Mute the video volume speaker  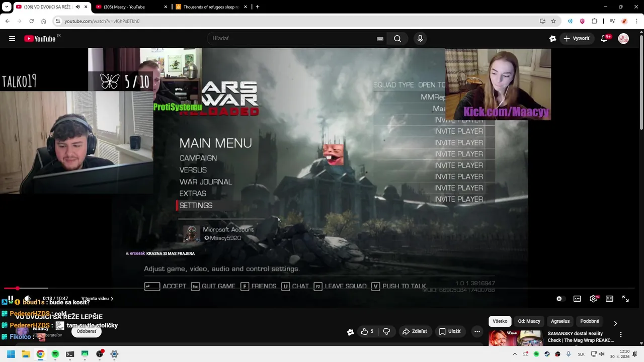(27, 299)
